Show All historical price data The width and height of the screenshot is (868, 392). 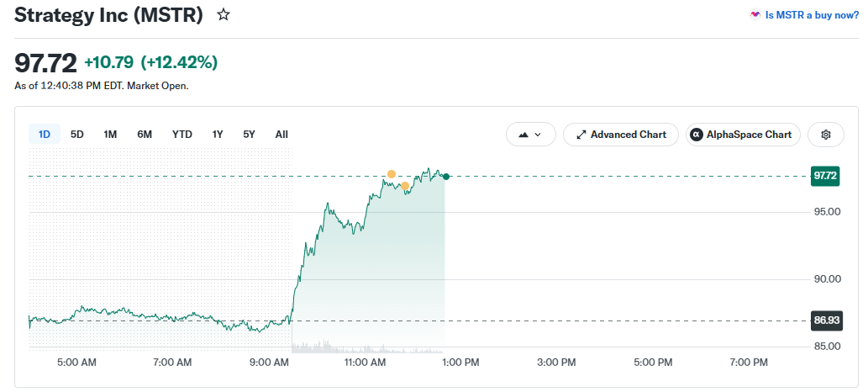click(x=281, y=135)
